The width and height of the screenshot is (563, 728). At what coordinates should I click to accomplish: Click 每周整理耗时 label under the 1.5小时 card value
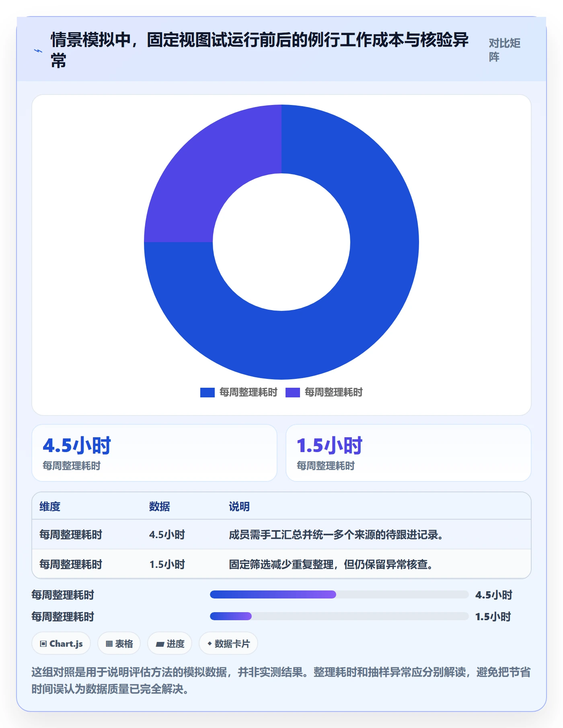(326, 466)
